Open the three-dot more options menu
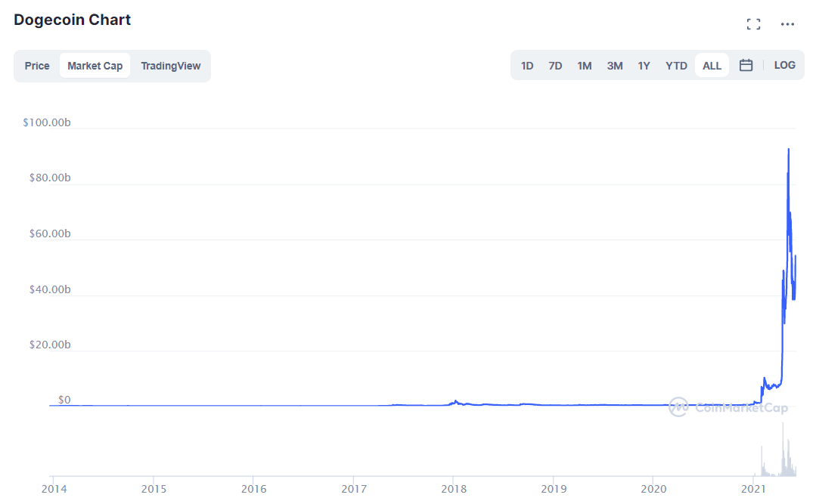This screenshot has width=816, height=504. (x=787, y=24)
